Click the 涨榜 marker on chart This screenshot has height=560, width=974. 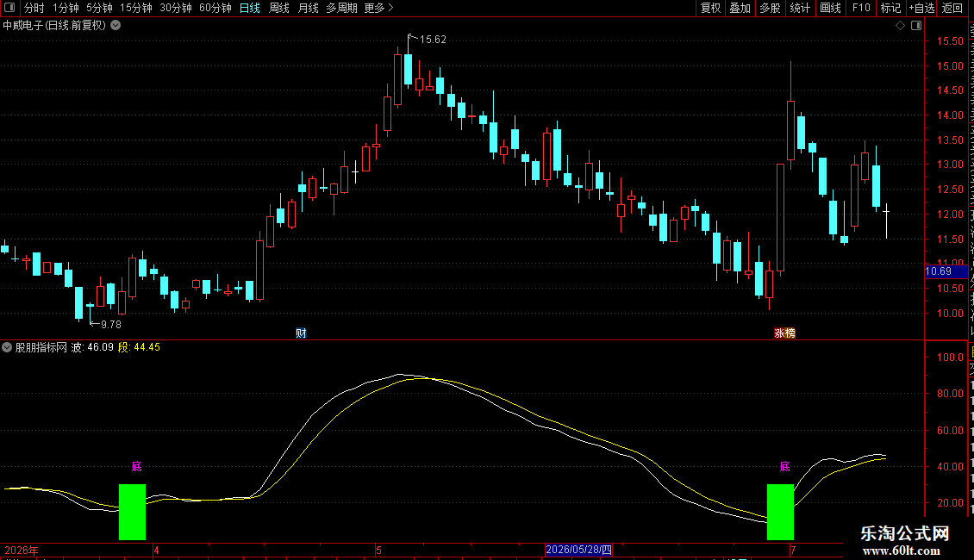tap(784, 333)
